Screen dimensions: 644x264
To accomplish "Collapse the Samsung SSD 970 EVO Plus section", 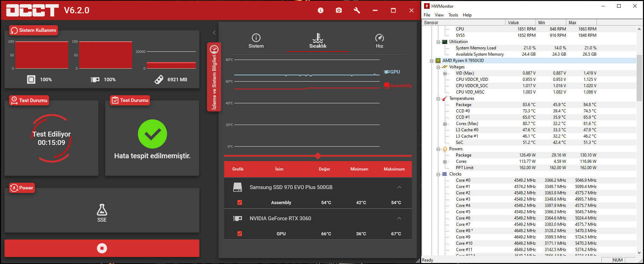I will [399, 187].
